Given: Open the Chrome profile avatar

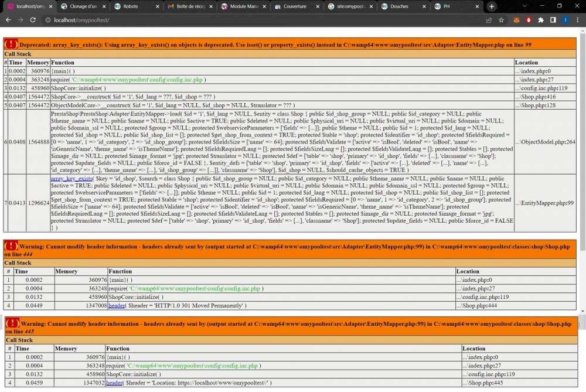Looking at the screenshot, I should click(565, 20).
